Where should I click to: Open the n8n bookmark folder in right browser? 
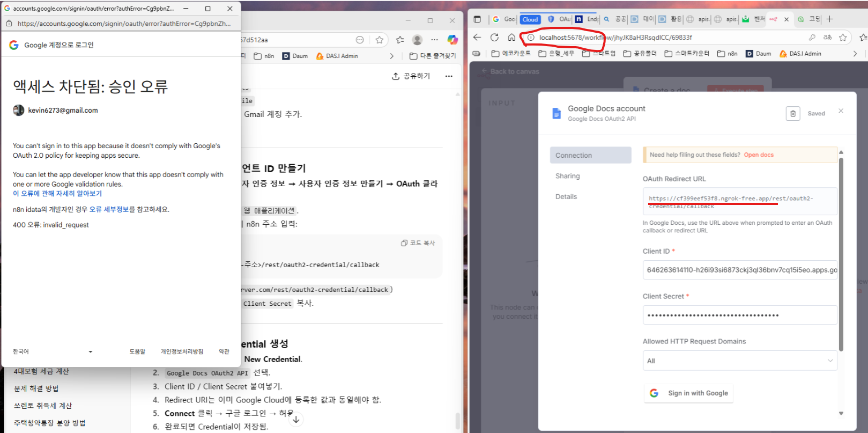tap(728, 54)
